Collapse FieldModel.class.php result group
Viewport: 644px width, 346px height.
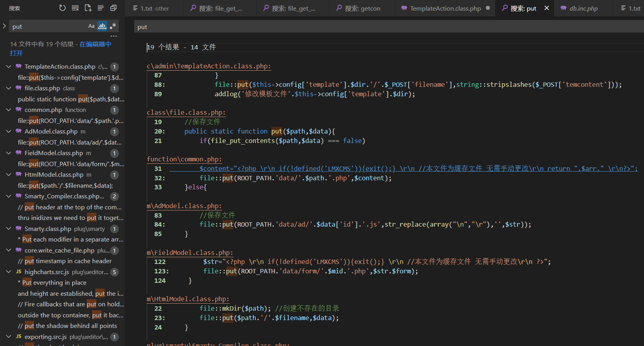[x=8, y=153]
